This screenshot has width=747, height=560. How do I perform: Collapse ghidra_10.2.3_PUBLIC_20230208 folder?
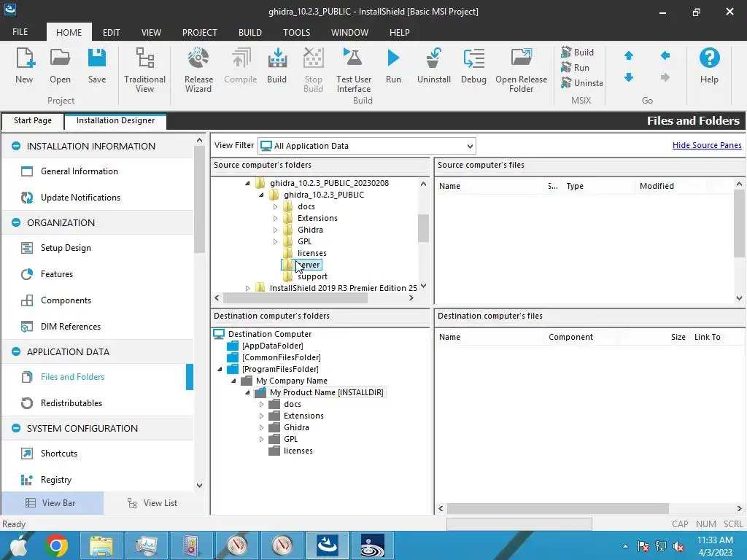[248, 183]
